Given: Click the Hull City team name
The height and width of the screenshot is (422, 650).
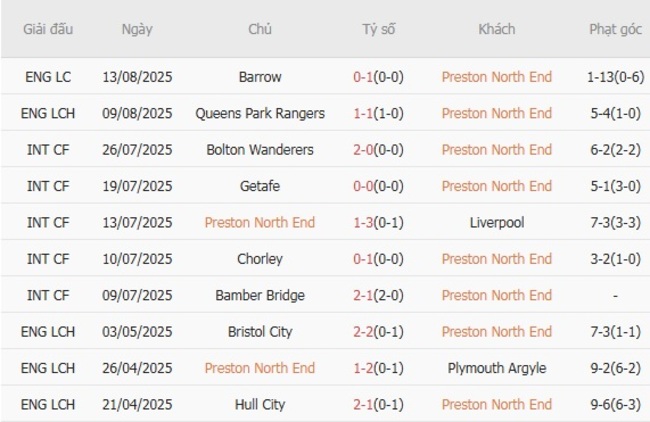Looking at the screenshot, I should pos(260,405).
